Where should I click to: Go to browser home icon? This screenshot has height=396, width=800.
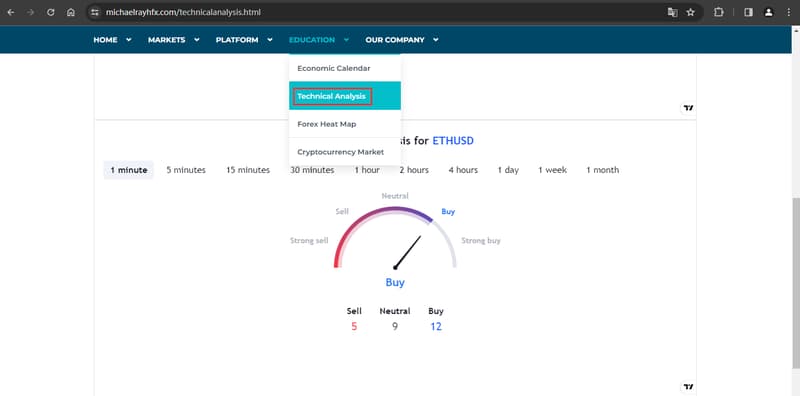pos(71,12)
